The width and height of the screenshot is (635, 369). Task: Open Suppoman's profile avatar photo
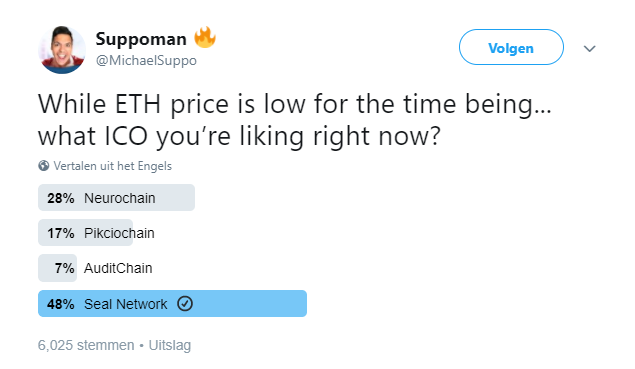pyautogui.click(x=62, y=50)
